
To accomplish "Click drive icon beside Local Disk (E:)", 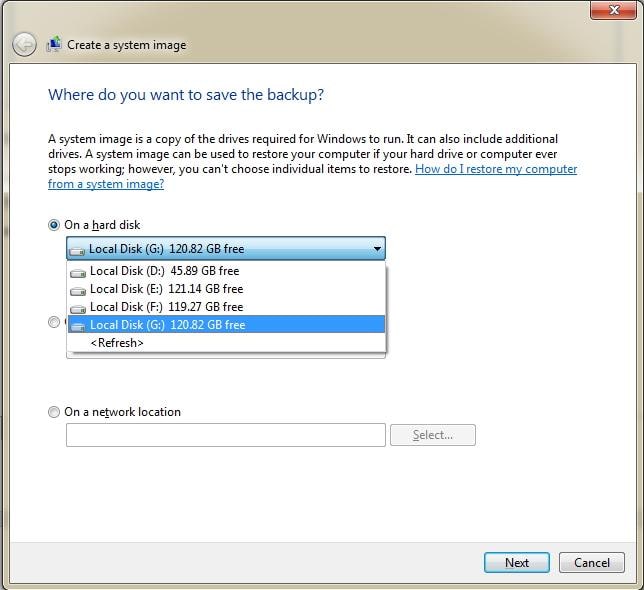I will [78, 290].
